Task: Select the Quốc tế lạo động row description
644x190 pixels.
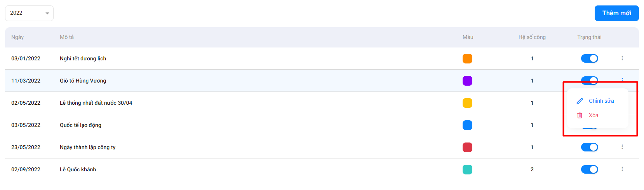Action: 80,125
